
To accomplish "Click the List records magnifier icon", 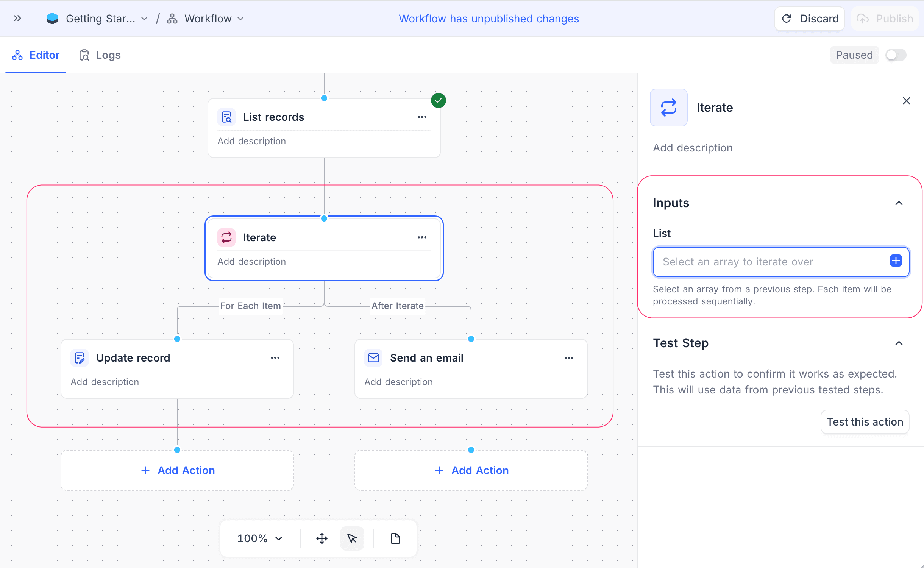I will click(226, 117).
